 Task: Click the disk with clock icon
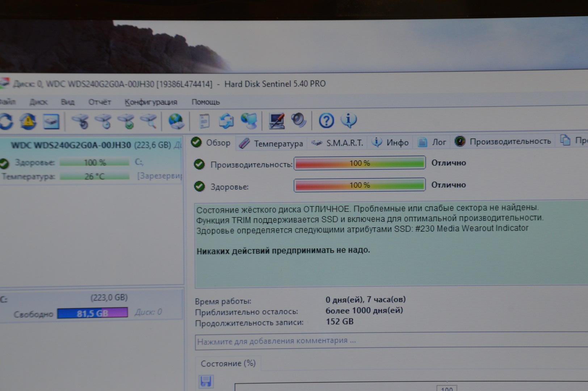104,121
